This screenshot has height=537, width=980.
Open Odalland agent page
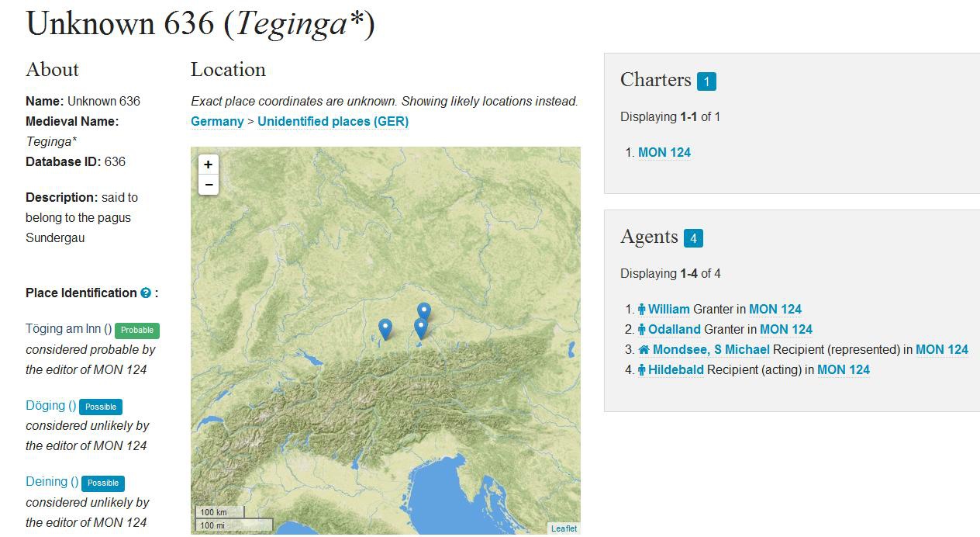674,329
